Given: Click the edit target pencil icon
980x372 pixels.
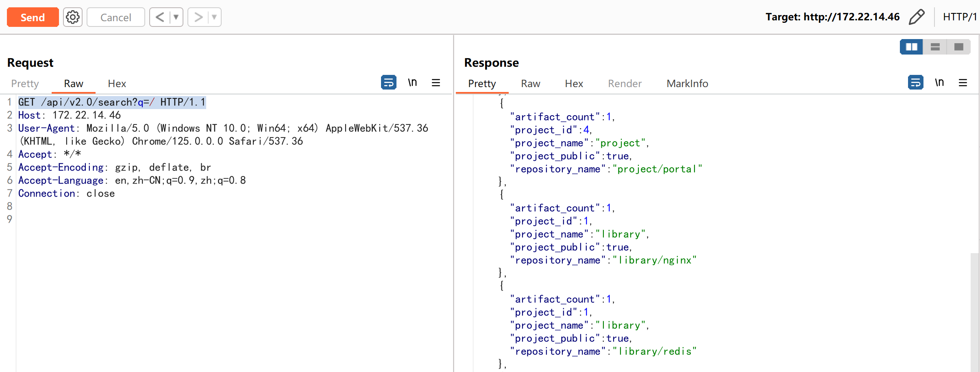Looking at the screenshot, I should 917,17.
